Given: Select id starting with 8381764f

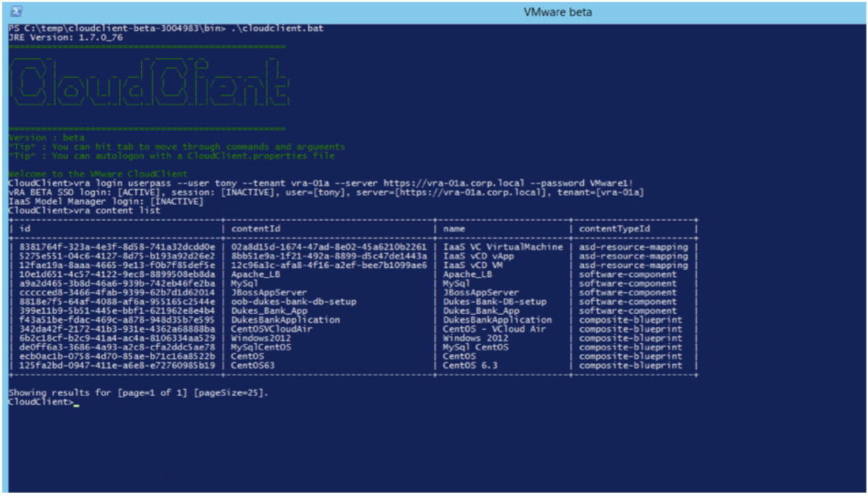Looking at the screenshot, I should [117, 247].
